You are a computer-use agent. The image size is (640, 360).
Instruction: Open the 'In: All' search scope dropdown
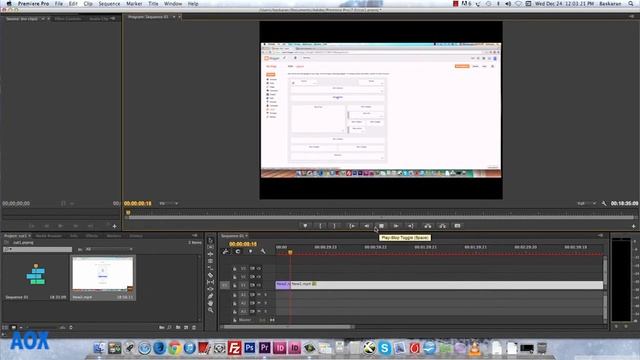[109, 249]
